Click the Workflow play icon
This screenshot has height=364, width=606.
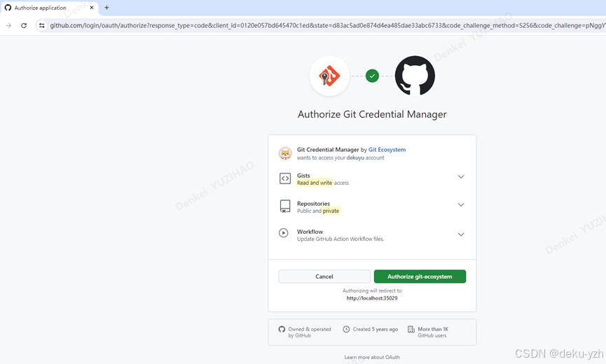284,233
